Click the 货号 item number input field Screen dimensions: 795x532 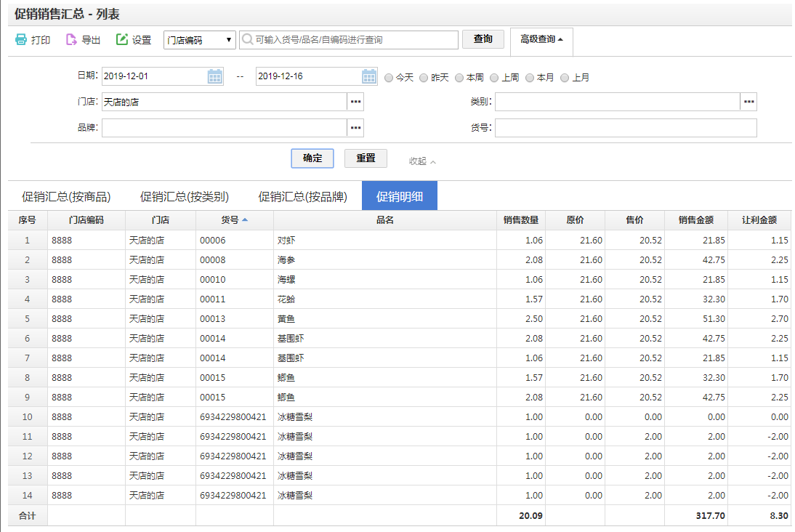(625, 128)
